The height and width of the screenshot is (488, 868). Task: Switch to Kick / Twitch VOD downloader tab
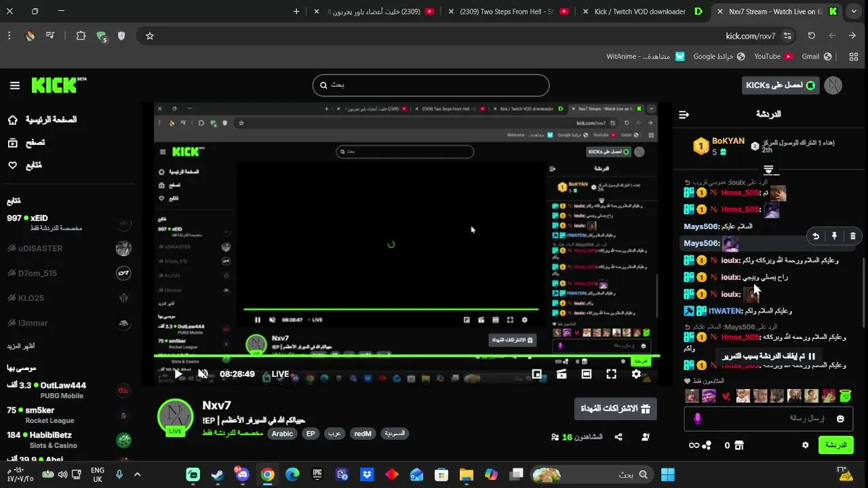[x=641, y=12]
